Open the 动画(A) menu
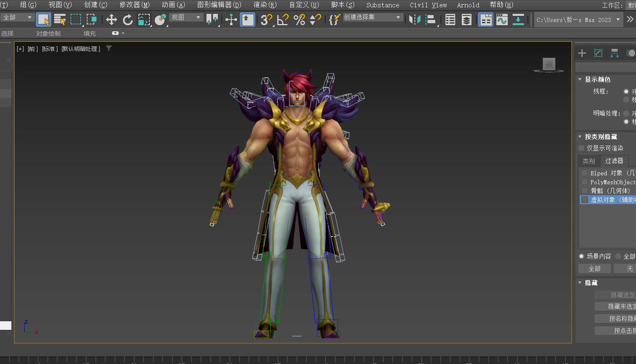This screenshot has height=364, width=636. click(x=173, y=5)
